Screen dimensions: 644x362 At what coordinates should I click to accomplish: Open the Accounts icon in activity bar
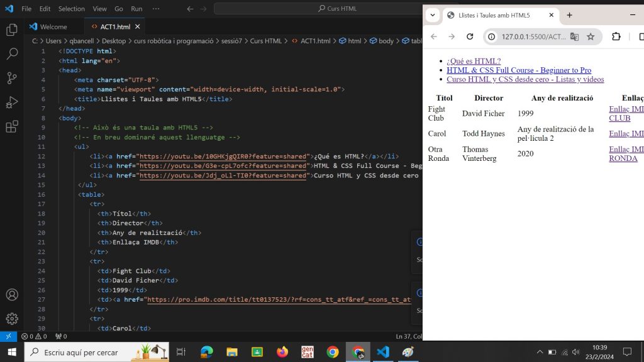pyautogui.click(x=11, y=295)
